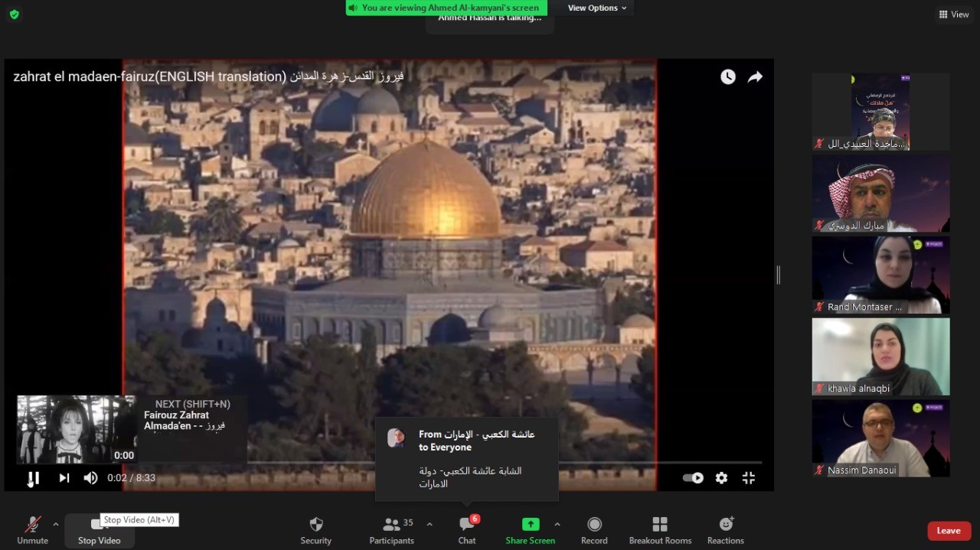Screen dimensions: 980x550
Task: Open the YouTube player settings gear
Action: (721, 478)
